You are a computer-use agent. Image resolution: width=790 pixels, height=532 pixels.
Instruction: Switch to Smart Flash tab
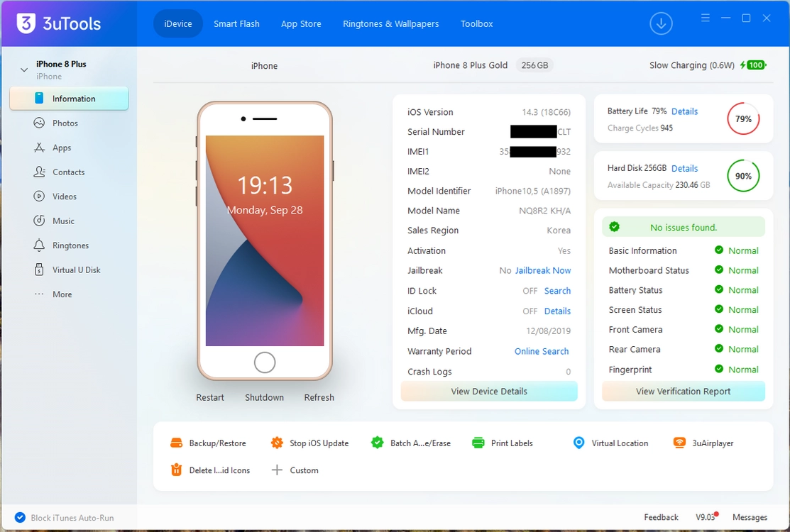click(x=236, y=23)
